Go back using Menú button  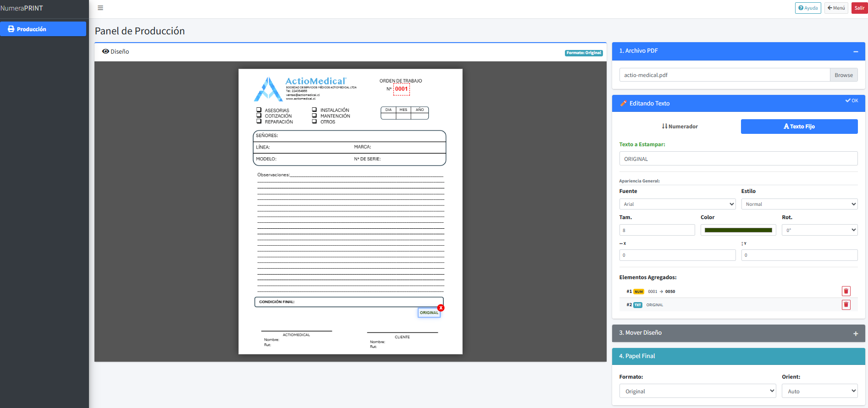836,8
